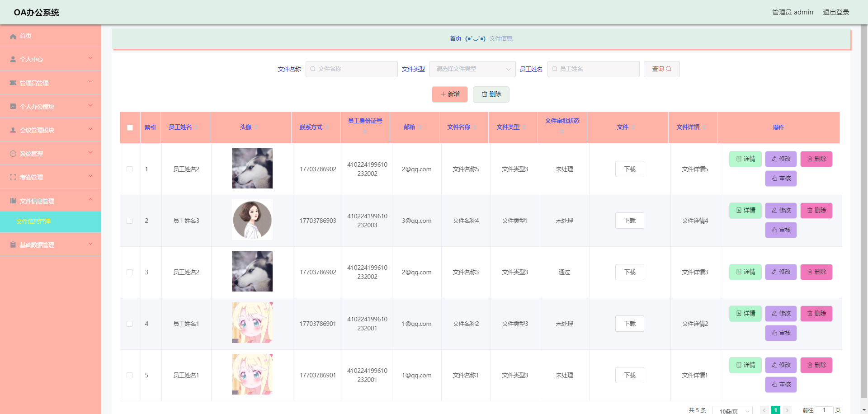Click the clock icon for 系统管理

tap(12, 153)
